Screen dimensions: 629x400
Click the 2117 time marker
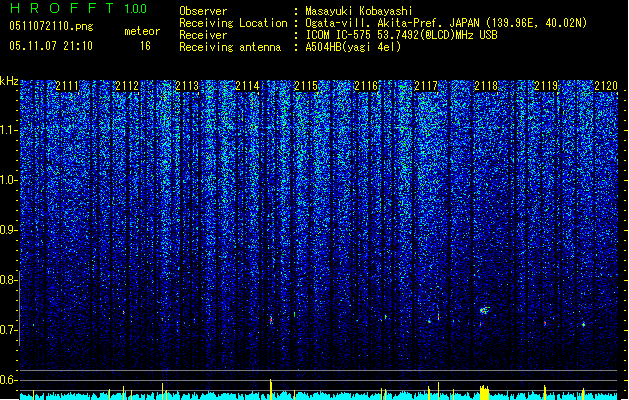426,86
